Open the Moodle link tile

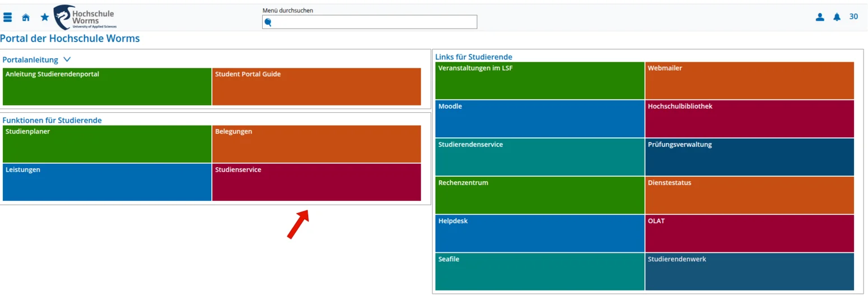tap(540, 118)
